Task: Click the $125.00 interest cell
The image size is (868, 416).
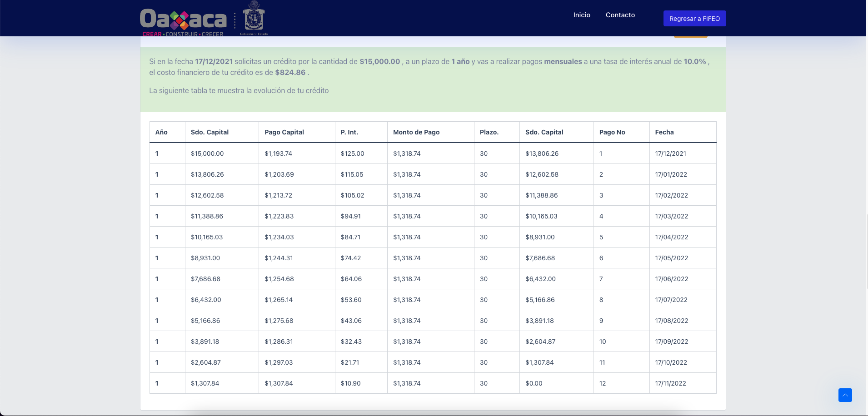Action: coord(352,154)
